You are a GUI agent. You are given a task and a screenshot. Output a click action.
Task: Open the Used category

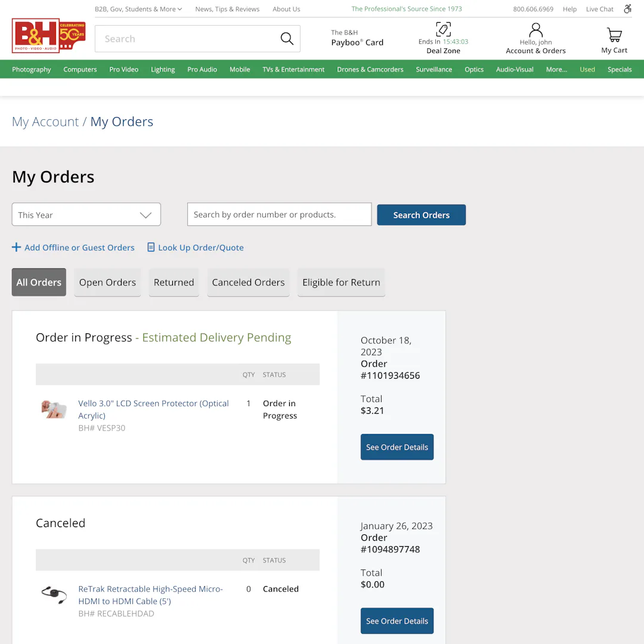click(x=587, y=69)
